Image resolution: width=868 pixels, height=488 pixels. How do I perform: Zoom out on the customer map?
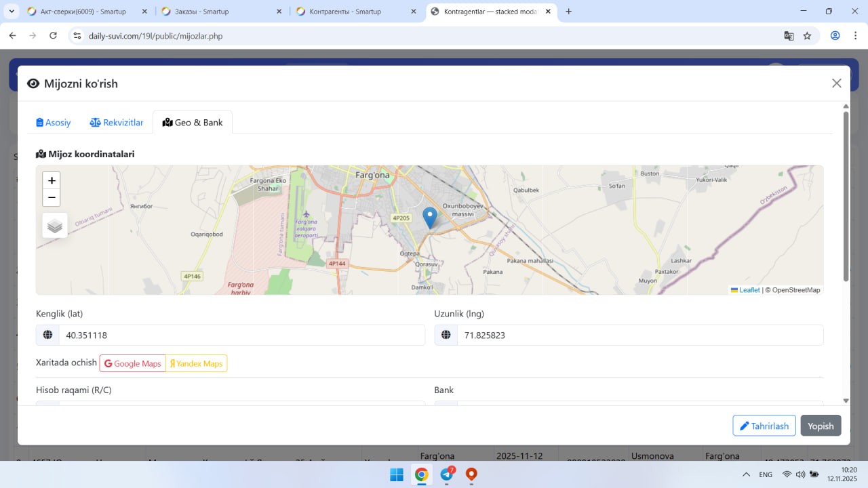[x=52, y=198]
